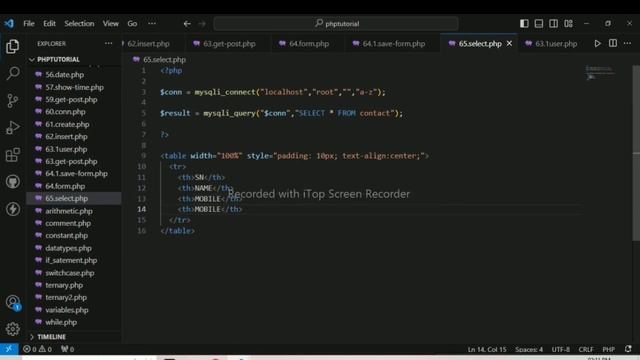This screenshot has height=360, width=640.
Task: Change encoding via UTF-8 status item
Action: click(x=561, y=349)
